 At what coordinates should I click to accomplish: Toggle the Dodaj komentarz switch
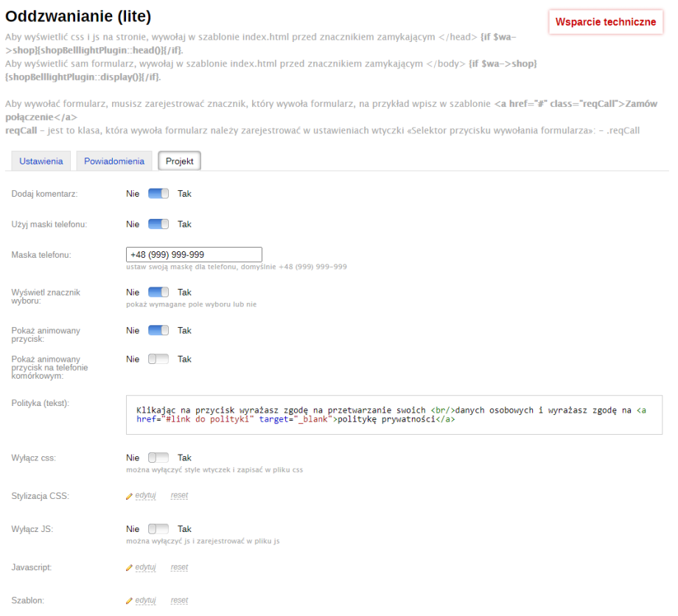(x=158, y=194)
